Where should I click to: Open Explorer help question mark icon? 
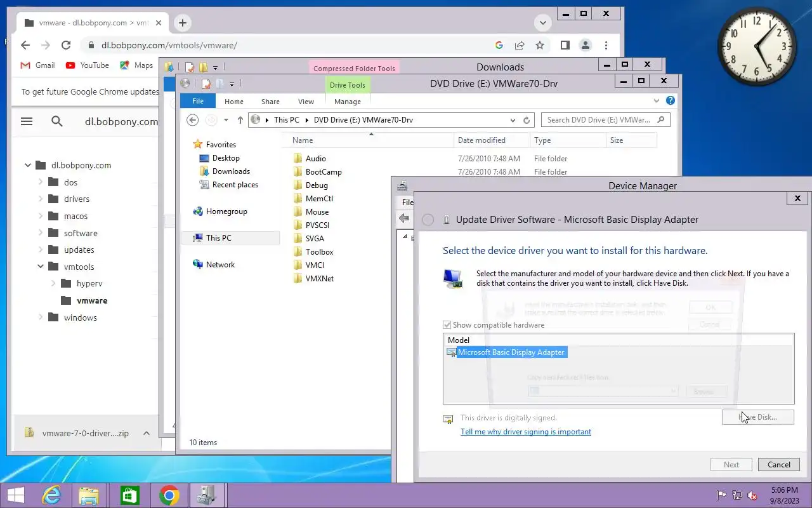(x=671, y=100)
